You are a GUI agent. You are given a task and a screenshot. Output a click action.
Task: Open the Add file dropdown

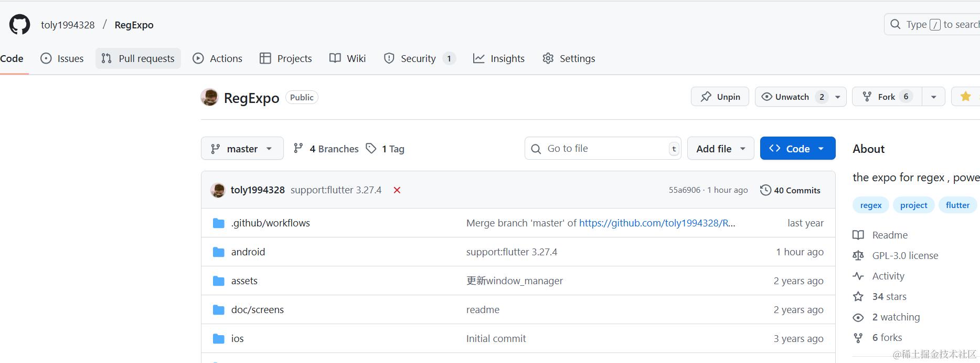pos(720,149)
